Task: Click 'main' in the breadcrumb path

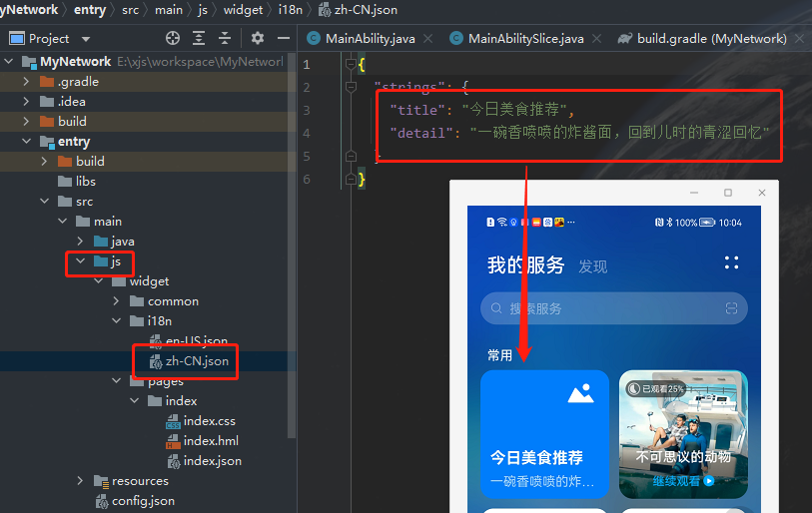Action: pyautogui.click(x=169, y=10)
